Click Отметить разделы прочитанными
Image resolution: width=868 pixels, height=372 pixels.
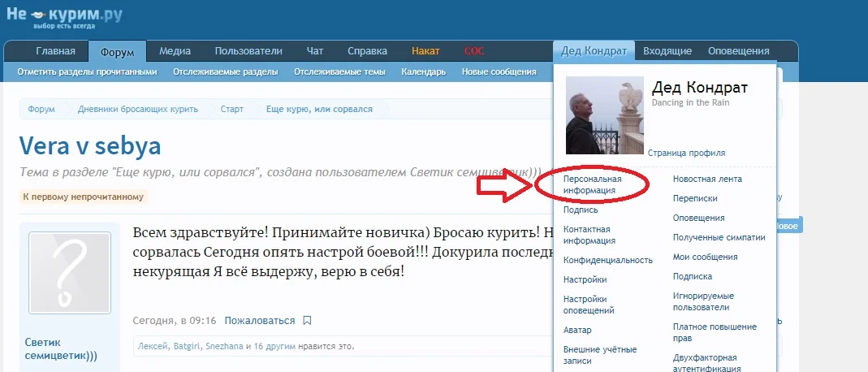pyautogui.click(x=87, y=72)
